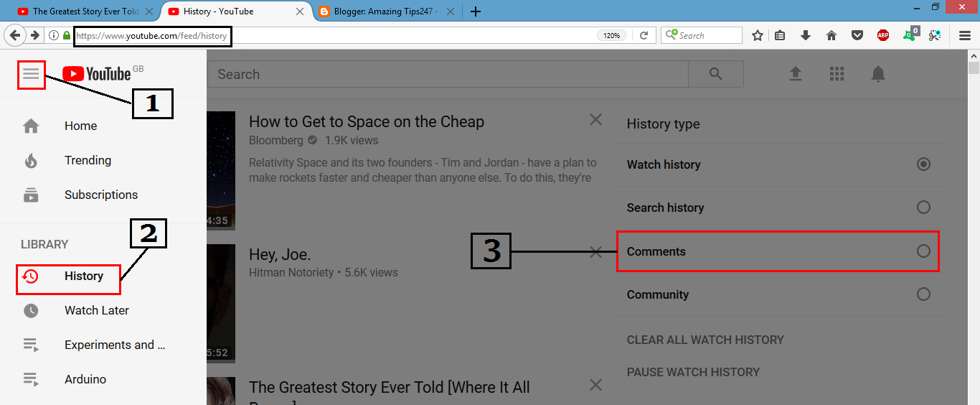Viewport: 980px width, 405px height.
Task: Select the Community radio button
Action: click(x=923, y=294)
